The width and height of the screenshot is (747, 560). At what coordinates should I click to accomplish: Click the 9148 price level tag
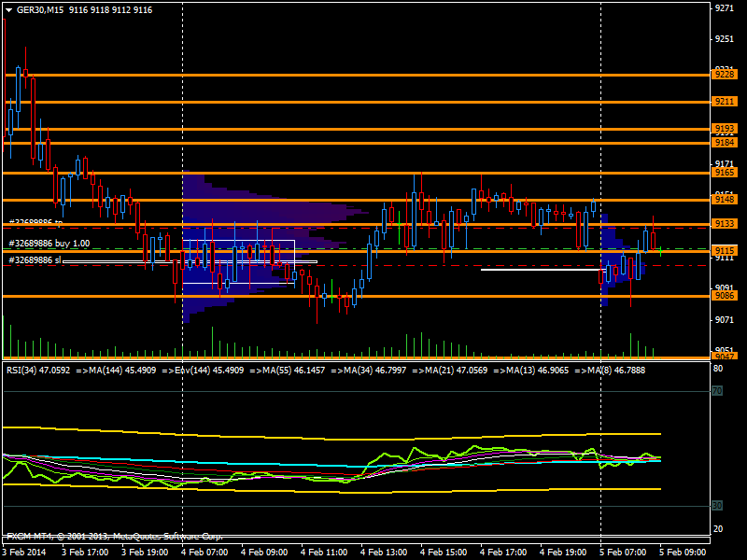click(x=724, y=200)
